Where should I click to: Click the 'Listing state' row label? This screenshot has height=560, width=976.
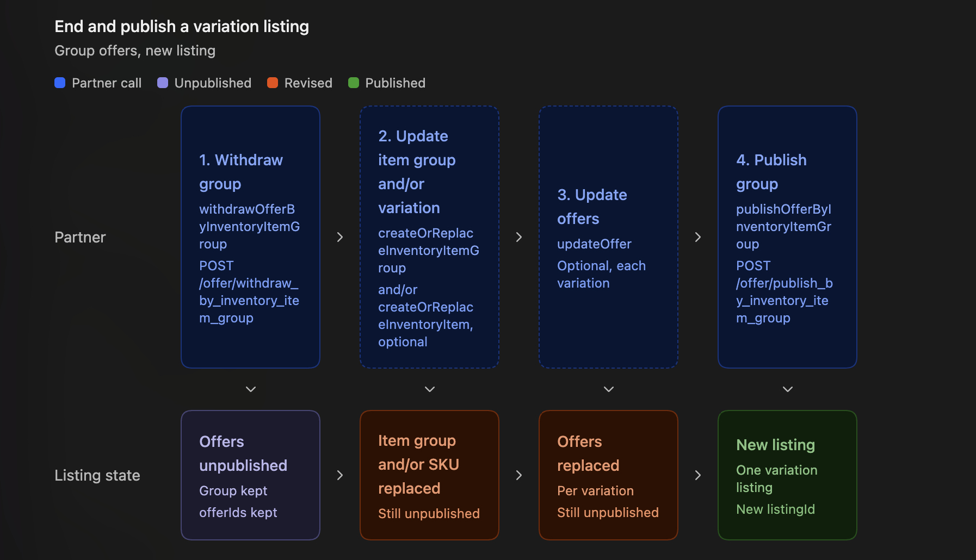97,475
